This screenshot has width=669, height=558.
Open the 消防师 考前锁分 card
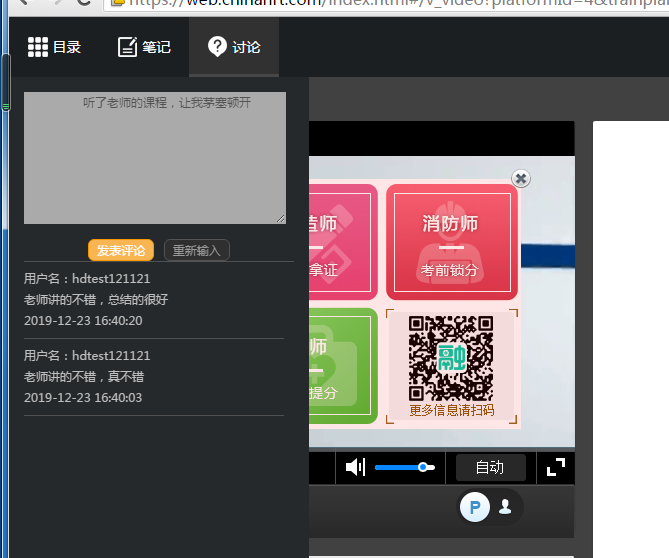[x=452, y=242]
